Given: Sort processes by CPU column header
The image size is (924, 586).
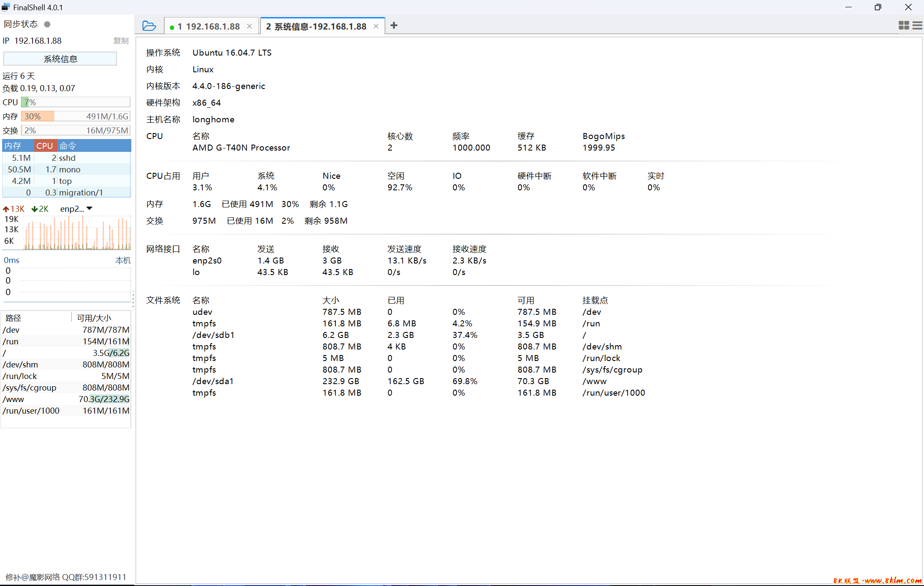Looking at the screenshot, I should click(45, 145).
